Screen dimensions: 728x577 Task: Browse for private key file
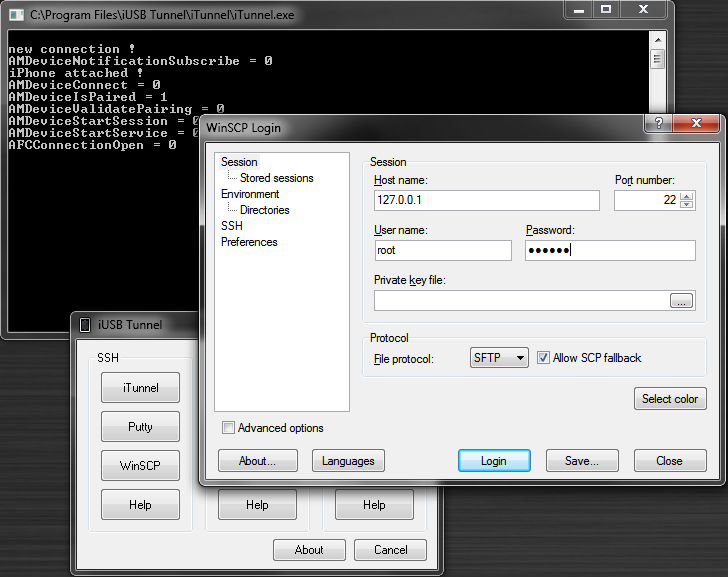681,301
